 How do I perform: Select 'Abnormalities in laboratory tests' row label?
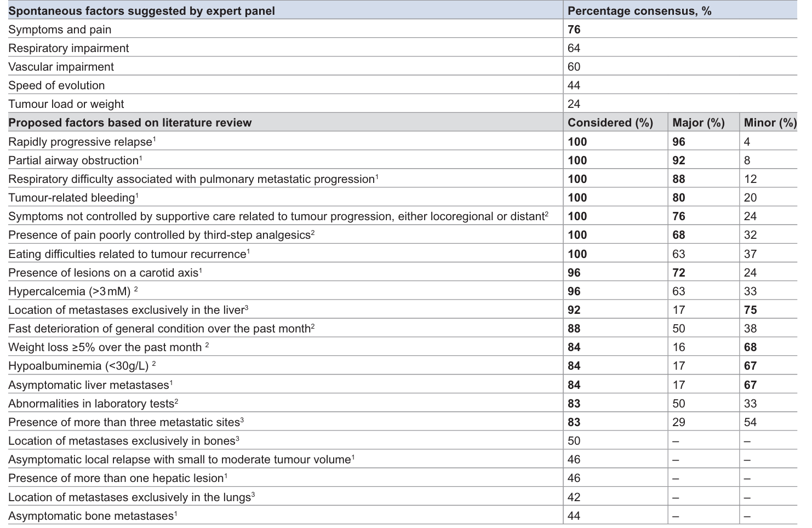pos(91,404)
